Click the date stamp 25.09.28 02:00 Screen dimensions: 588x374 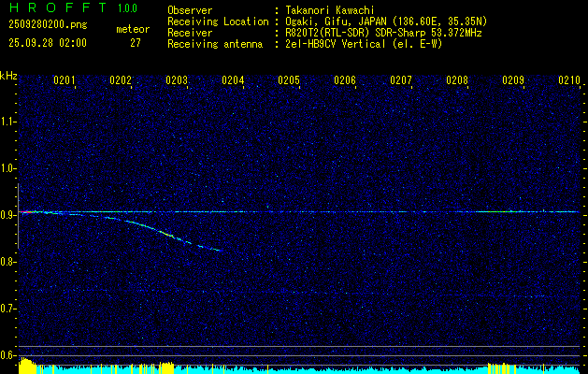coord(48,43)
